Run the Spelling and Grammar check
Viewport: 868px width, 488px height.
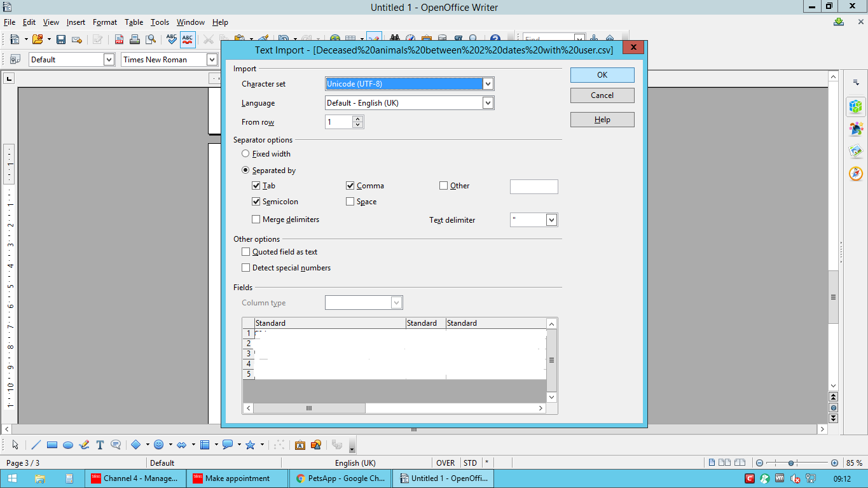171,39
